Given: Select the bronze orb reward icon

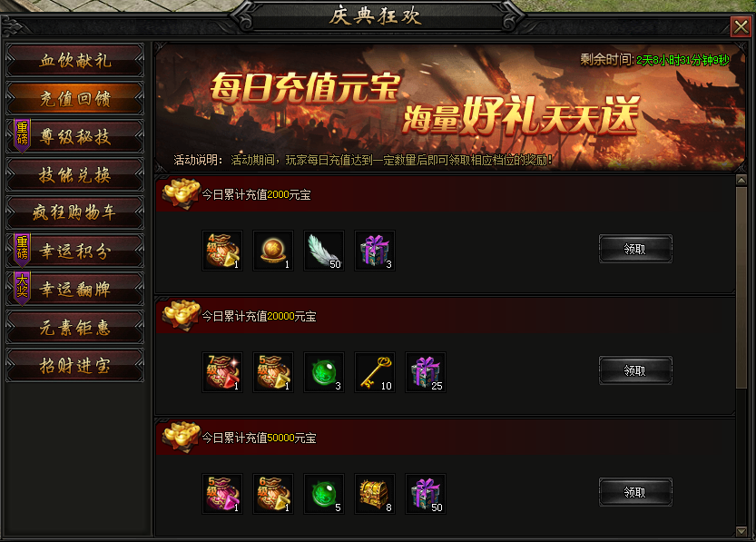Looking at the screenshot, I should click(x=273, y=251).
